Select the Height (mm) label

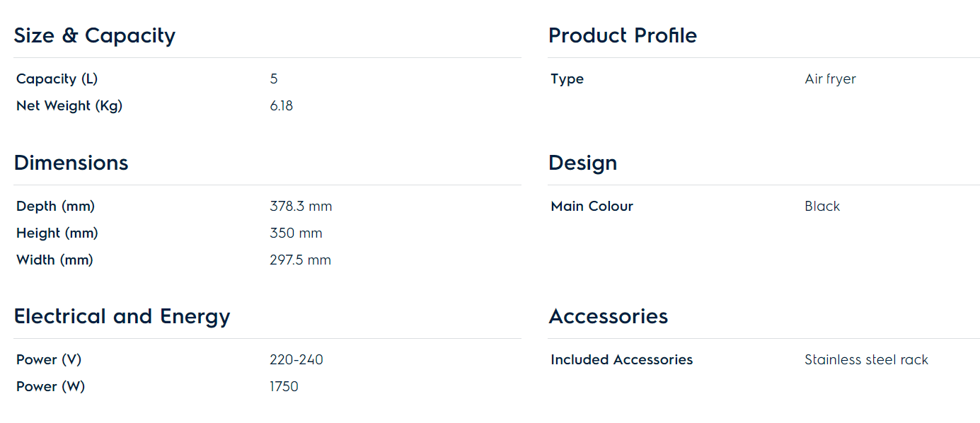(x=57, y=233)
